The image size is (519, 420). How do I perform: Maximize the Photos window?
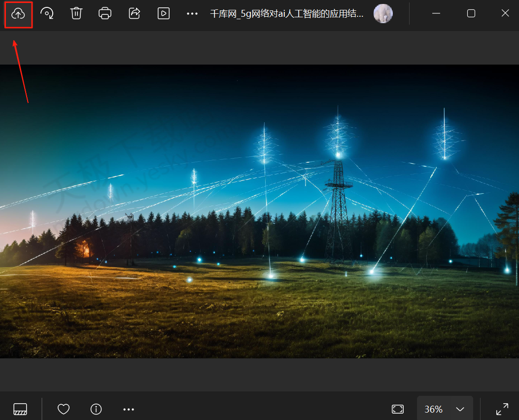(471, 13)
